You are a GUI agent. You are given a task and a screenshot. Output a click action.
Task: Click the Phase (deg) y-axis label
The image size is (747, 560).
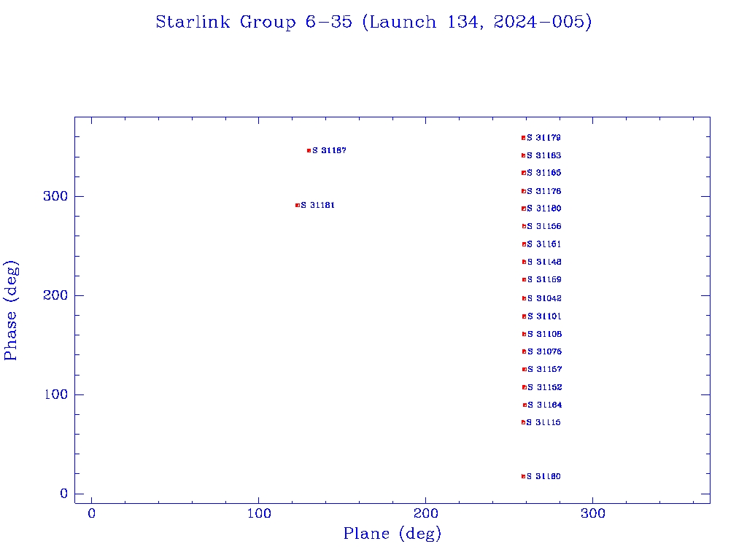click(x=11, y=310)
